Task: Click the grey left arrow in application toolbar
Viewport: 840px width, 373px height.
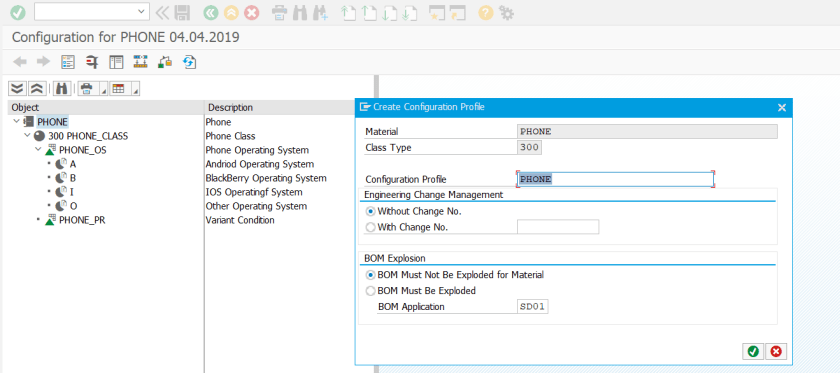Action: coord(20,62)
